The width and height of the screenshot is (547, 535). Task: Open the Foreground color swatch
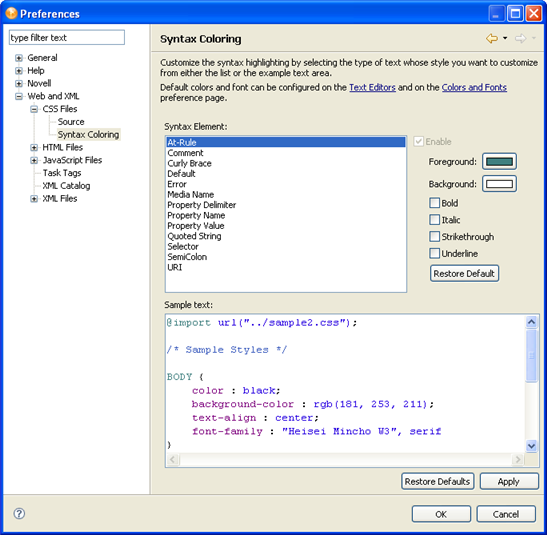click(x=499, y=161)
